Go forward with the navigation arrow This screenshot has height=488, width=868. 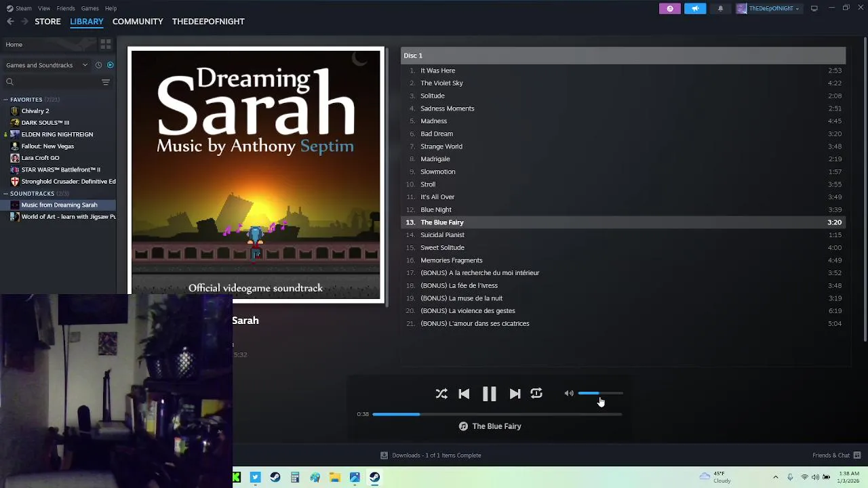click(x=25, y=22)
